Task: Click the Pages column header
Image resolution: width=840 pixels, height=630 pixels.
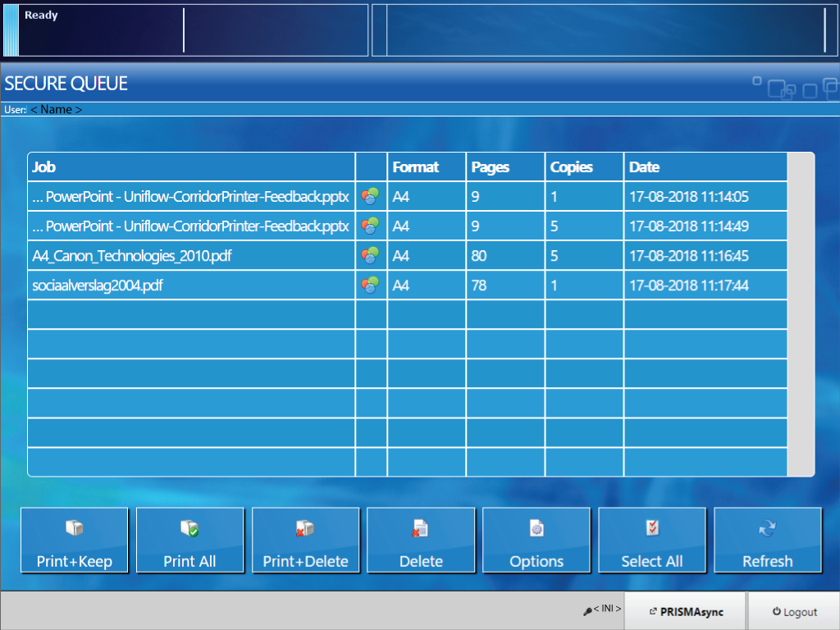Action: pyautogui.click(x=505, y=167)
